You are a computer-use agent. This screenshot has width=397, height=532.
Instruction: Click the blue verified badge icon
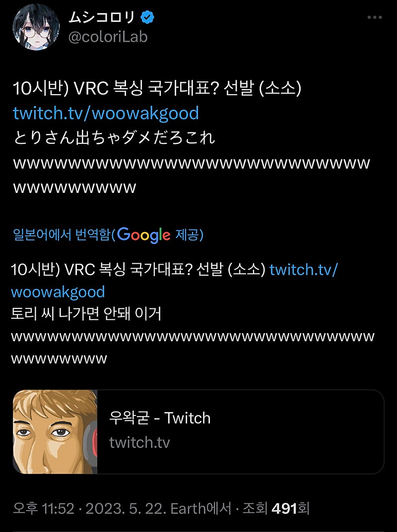pyautogui.click(x=147, y=17)
